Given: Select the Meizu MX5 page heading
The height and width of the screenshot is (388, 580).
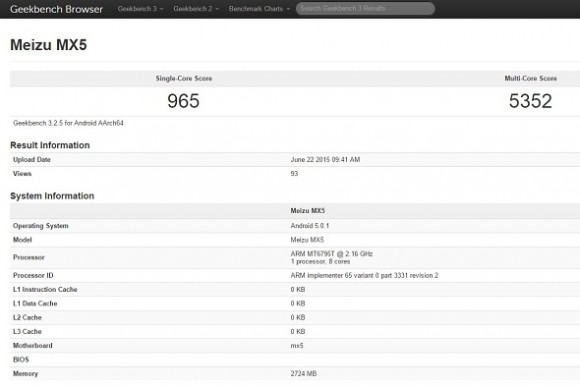Looking at the screenshot, I should coord(48,45).
